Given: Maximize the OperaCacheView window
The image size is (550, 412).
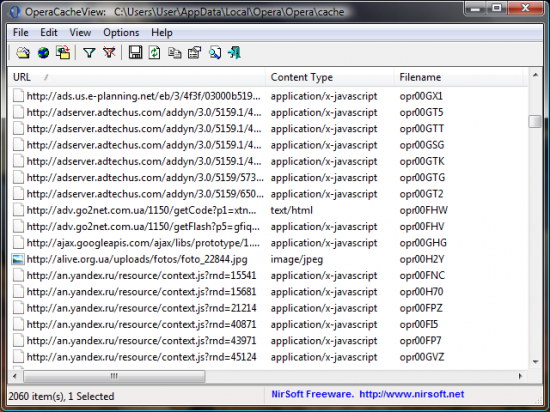Looking at the screenshot, I should pos(496,8).
